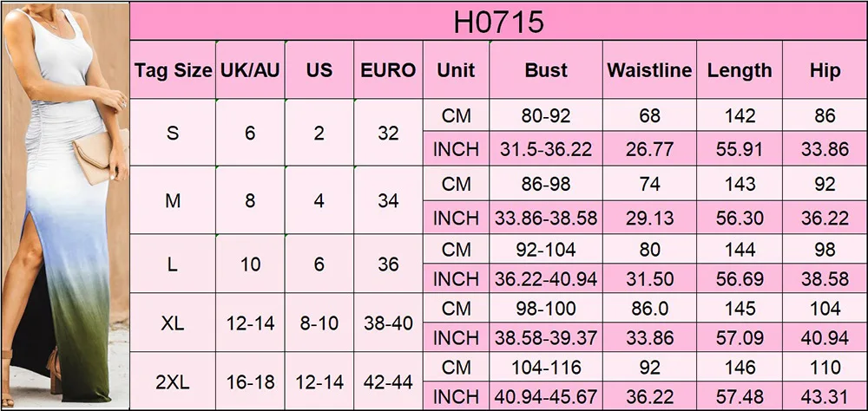Select the Unit column header
Image resolution: width=868 pixels, height=411 pixels.
click(457, 70)
